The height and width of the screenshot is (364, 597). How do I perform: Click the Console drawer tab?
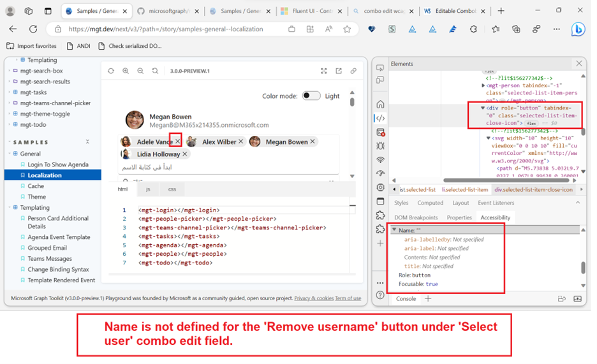click(x=406, y=298)
